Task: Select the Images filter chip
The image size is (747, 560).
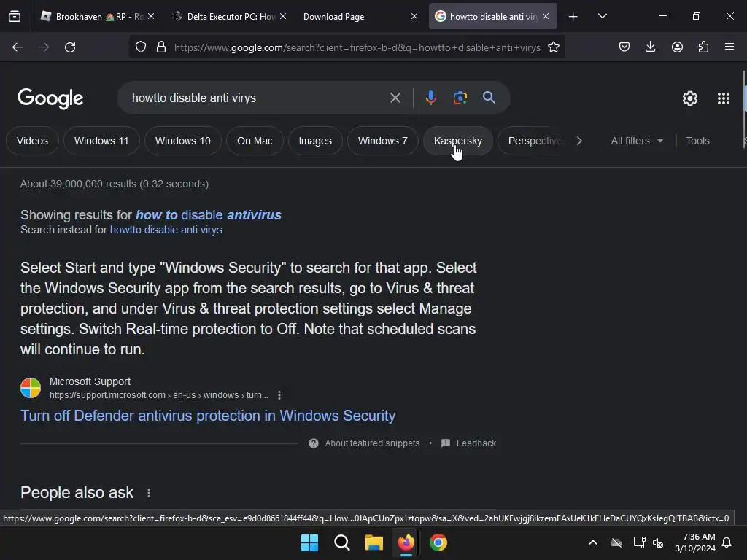Action: tap(315, 141)
